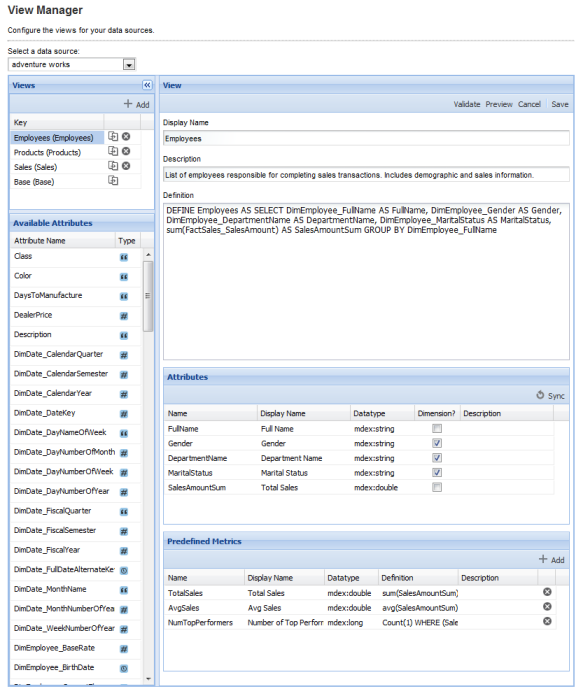Click type icon for DimDate_MonthName
The height and width of the screenshot is (690, 581).
pyautogui.click(x=124, y=590)
